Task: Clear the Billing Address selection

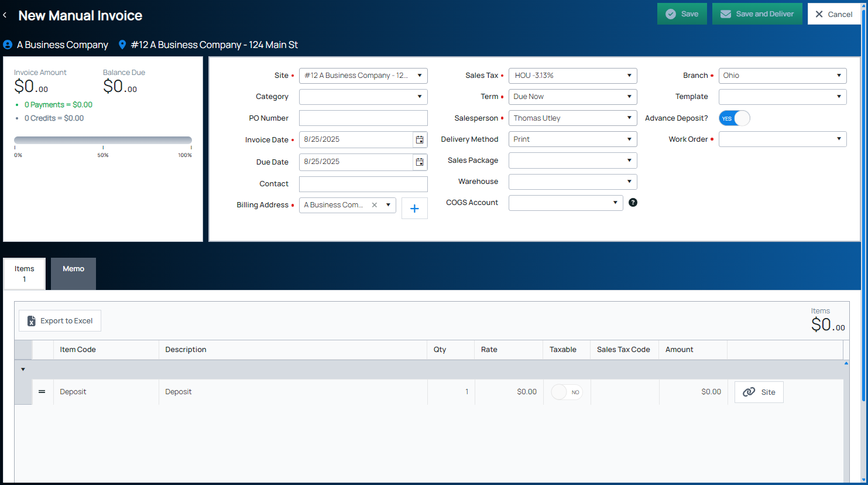Action: [x=375, y=205]
